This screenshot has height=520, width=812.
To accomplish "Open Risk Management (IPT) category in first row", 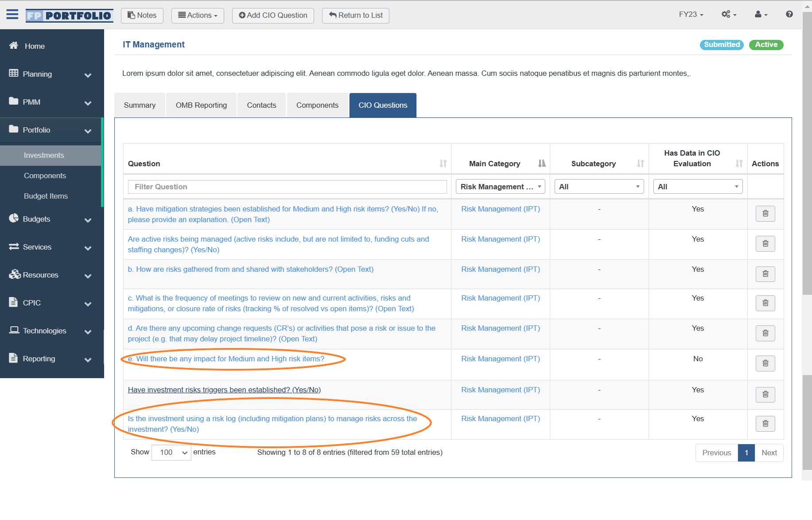I will 501,209.
